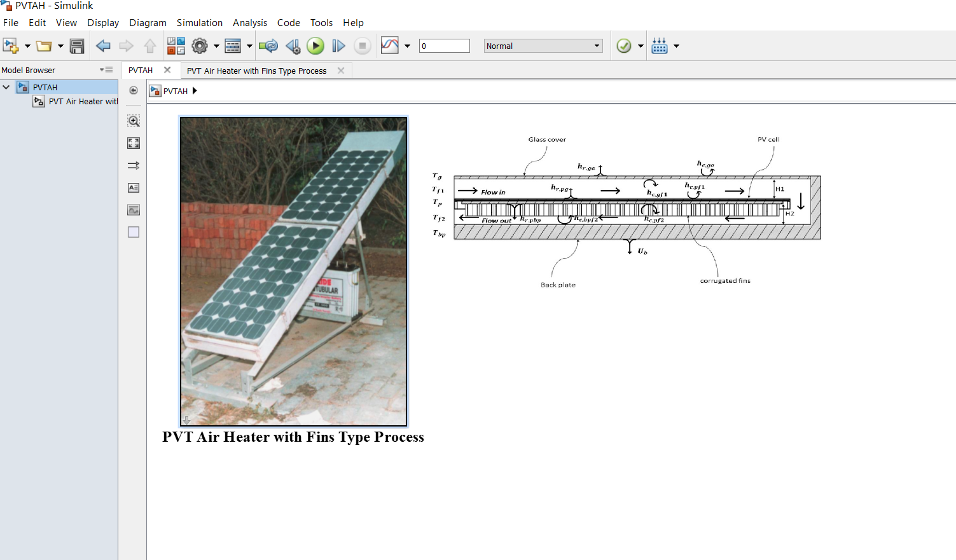Stop the simulation with the stop button
Image resolution: width=956 pixels, height=560 pixels.
[362, 45]
